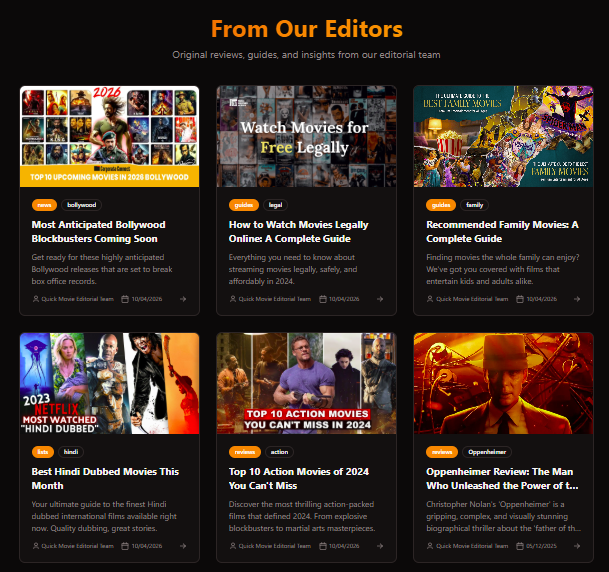Click author icon on Bollywood Blockbusters card
Image resolution: width=609 pixels, height=572 pixels.
pyautogui.click(x=36, y=299)
